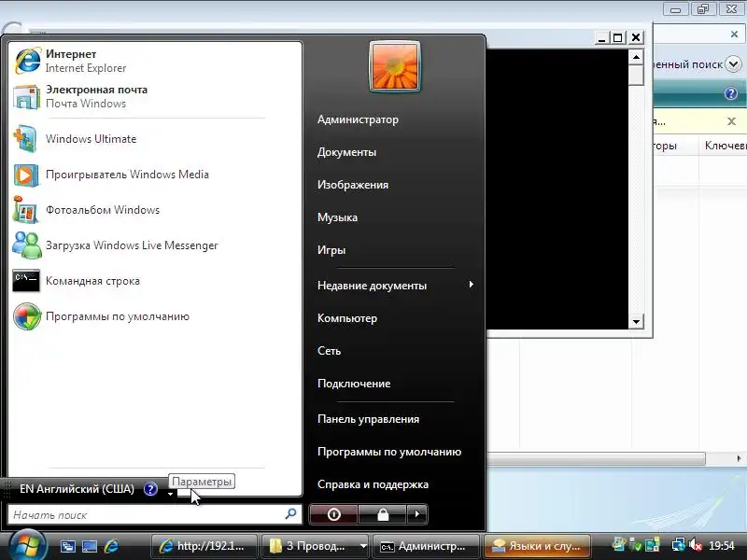Expand the 3 Провод... group dropdown arrow

click(363, 546)
